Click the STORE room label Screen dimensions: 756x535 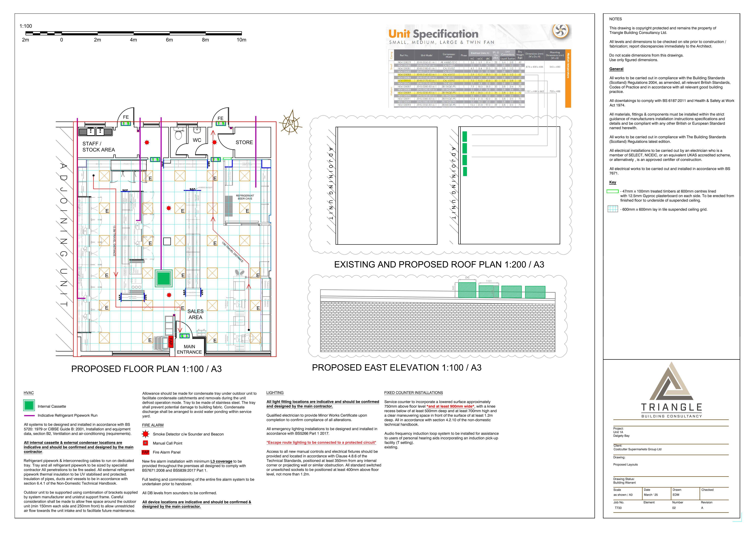(244, 142)
